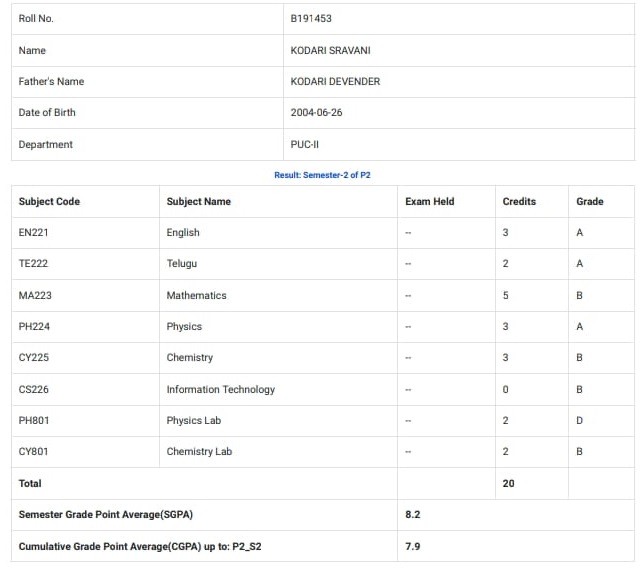This screenshot has width=644, height=571.
Task: Select the name KODARI SRAVANI
Action: tap(330, 51)
